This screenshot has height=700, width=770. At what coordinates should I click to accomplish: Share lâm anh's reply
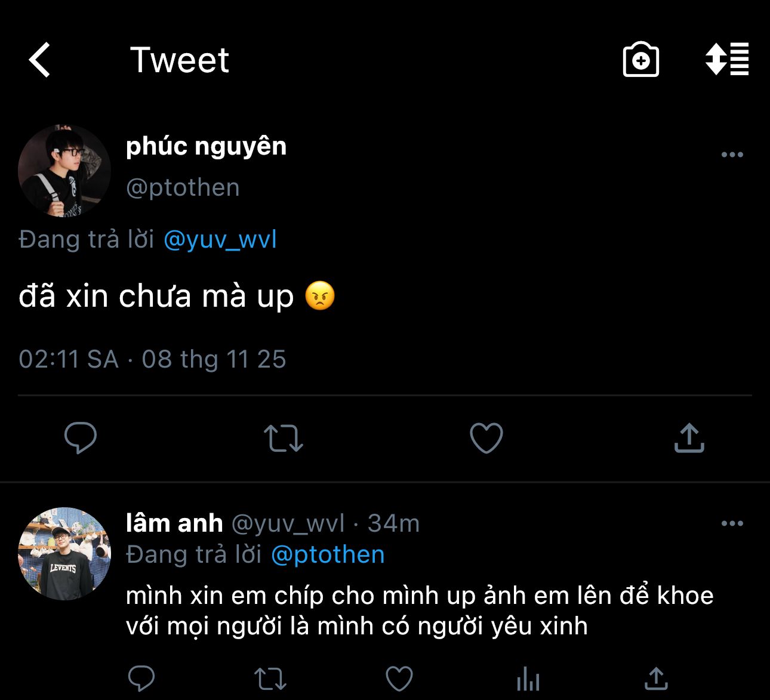point(656,679)
